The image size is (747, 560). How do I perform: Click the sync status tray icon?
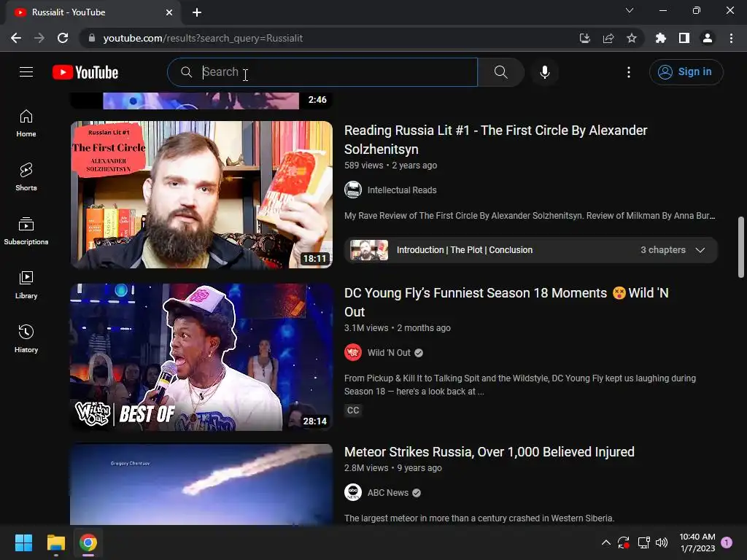coord(624,542)
